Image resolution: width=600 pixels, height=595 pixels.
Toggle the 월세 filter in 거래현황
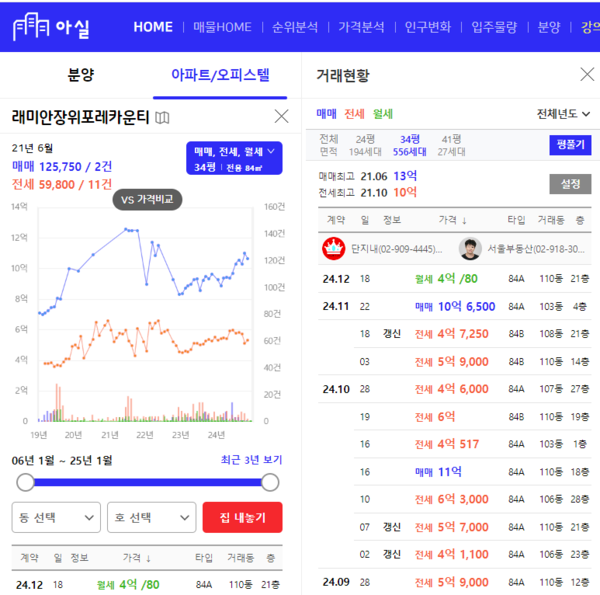coord(383,114)
